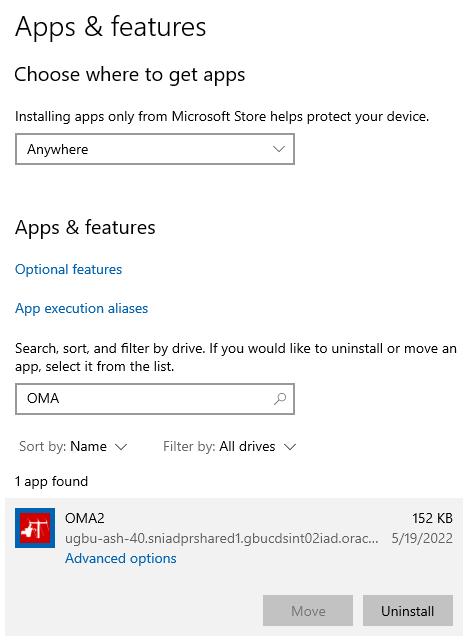
Task: Open the Anywhere app source dropdown
Action: pos(155,149)
